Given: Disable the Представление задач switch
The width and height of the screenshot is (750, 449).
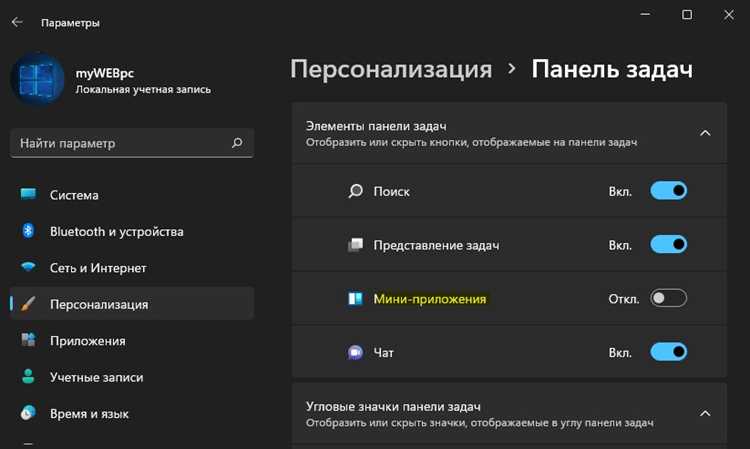Looking at the screenshot, I should [x=668, y=244].
